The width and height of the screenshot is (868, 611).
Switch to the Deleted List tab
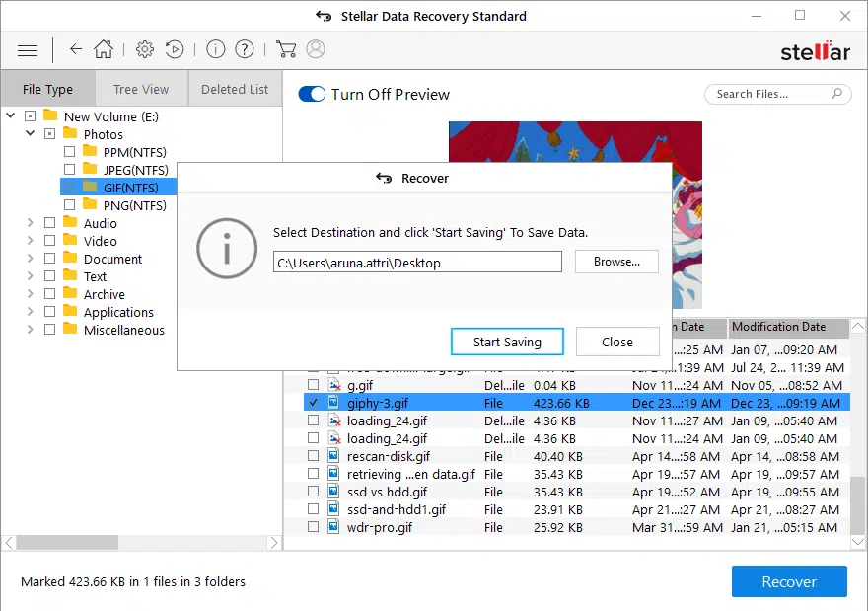pyautogui.click(x=235, y=89)
